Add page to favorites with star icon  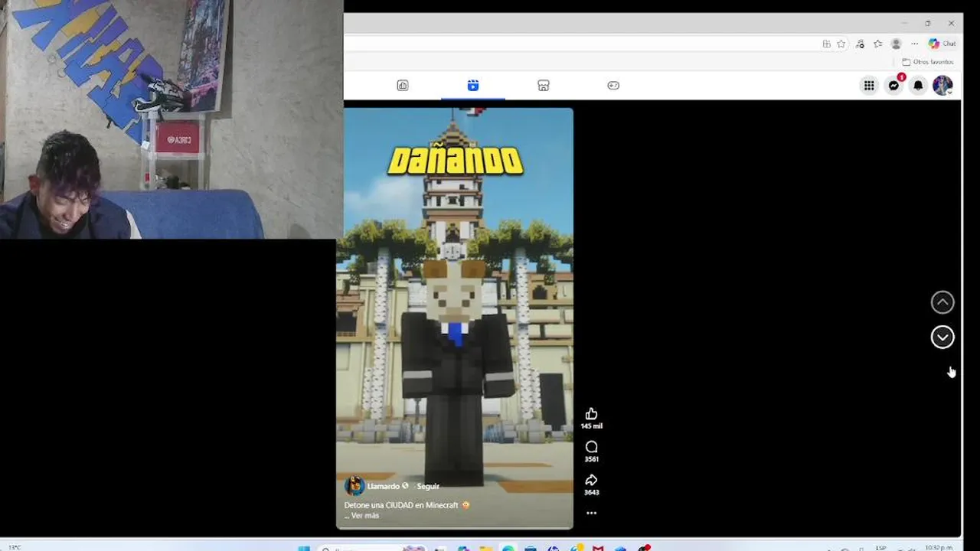tap(841, 44)
